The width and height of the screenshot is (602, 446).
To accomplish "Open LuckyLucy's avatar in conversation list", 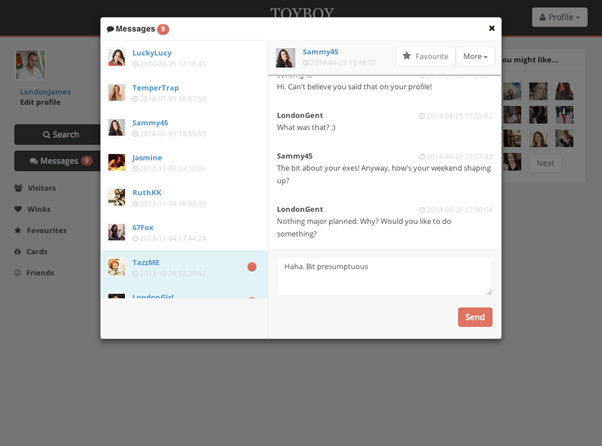I will [116, 58].
